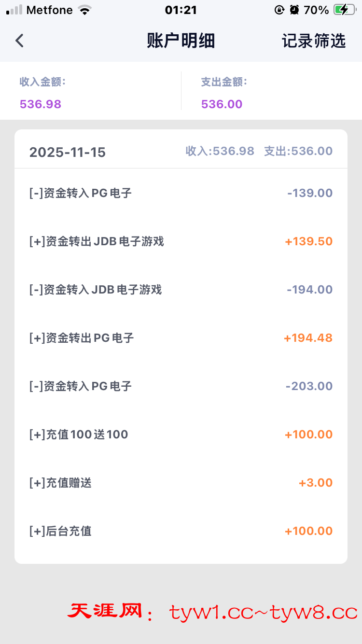Screen dimensions: 362x644
Task: Tap the alarm clock status icon
Action: pyautogui.click(x=294, y=10)
